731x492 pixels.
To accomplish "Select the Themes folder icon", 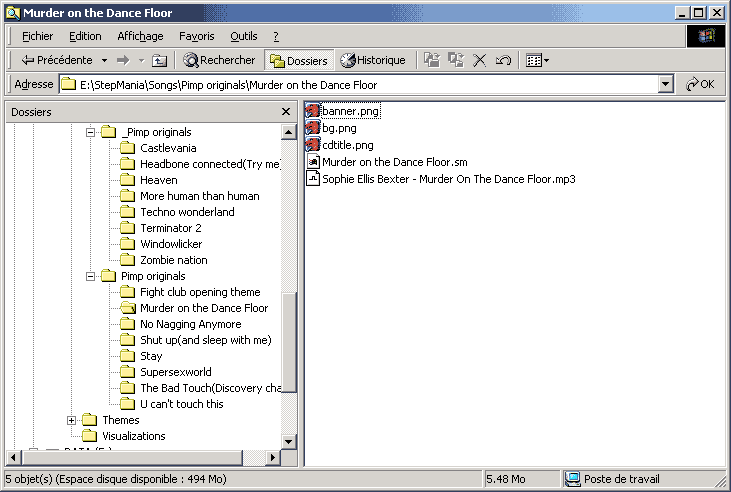I will [x=89, y=420].
